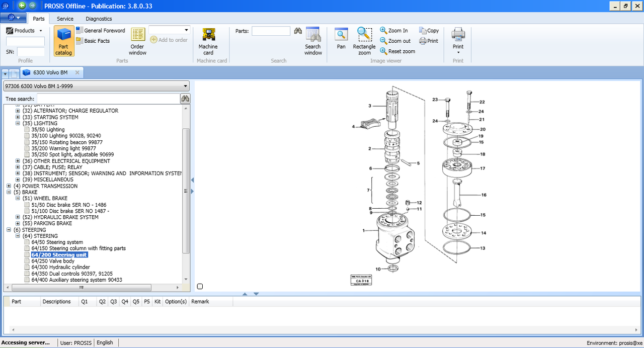Open the Print dropdown arrow
The height and width of the screenshot is (348, 644).
tap(458, 52)
